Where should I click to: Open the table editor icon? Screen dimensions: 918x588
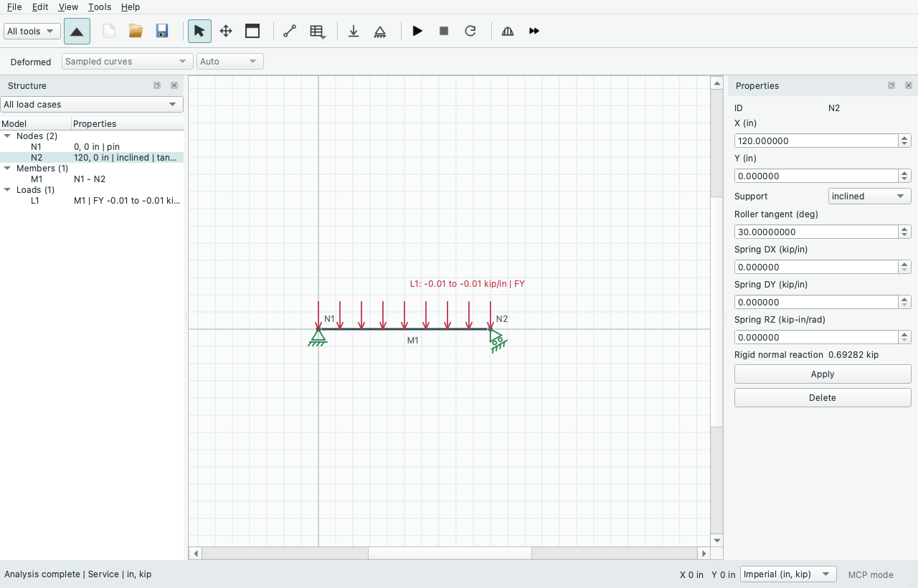(317, 31)
